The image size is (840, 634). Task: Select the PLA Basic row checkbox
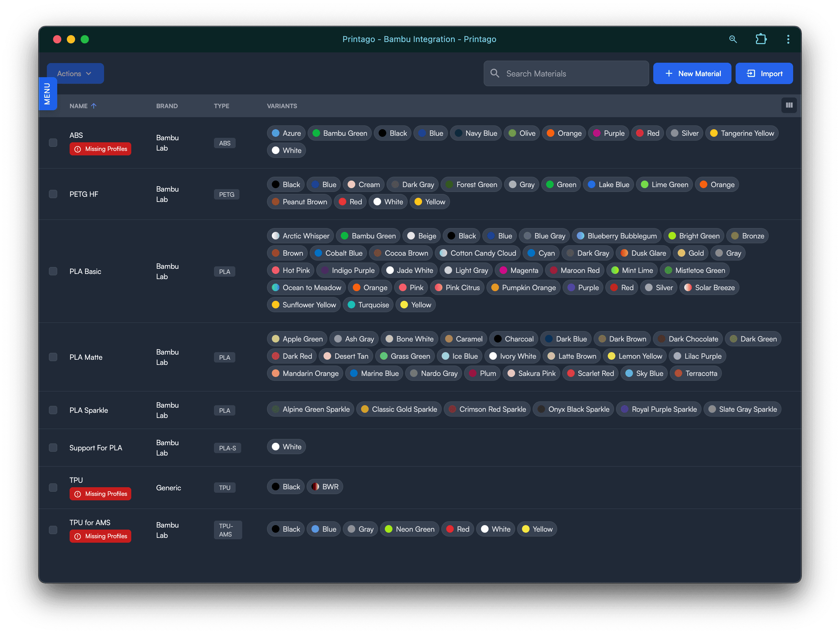(53, 271)
